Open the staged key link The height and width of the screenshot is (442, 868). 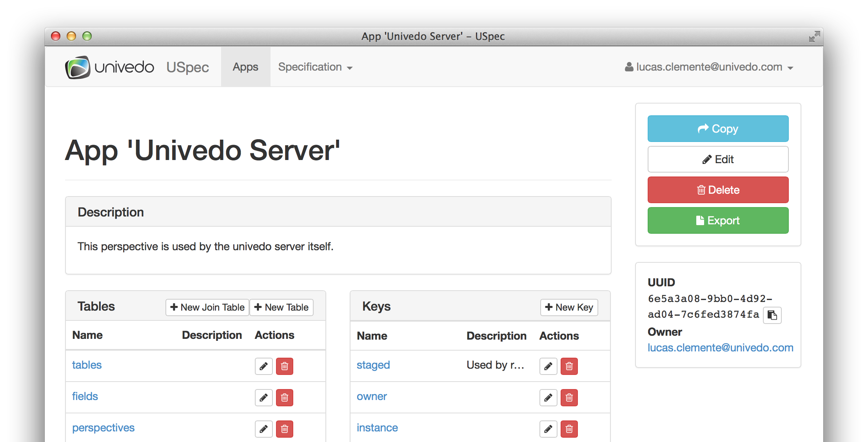point(373,365)
